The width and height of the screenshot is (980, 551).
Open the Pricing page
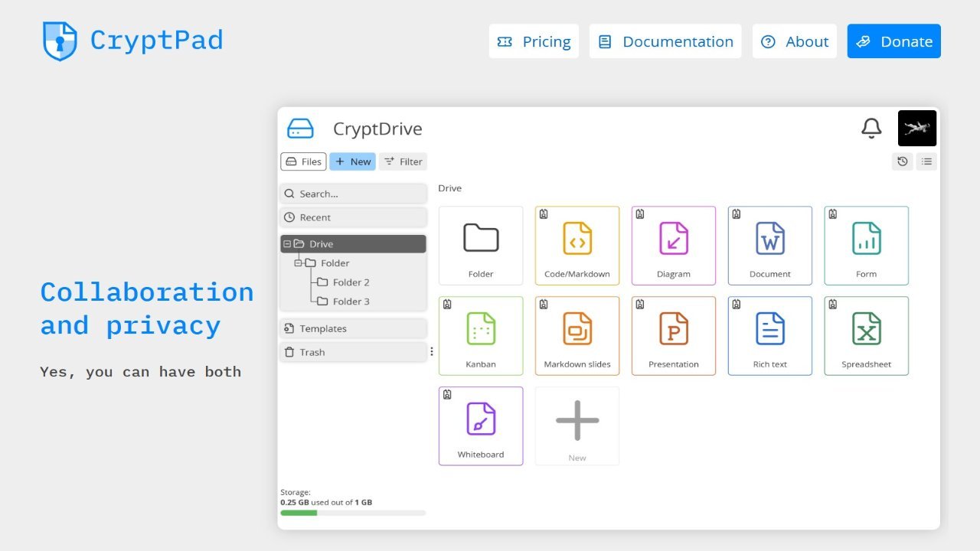coord(534,41)
